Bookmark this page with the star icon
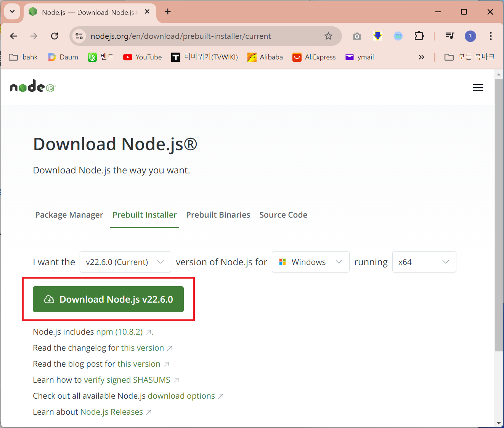This screenshot has width=504, height=428. pos(328,36)
